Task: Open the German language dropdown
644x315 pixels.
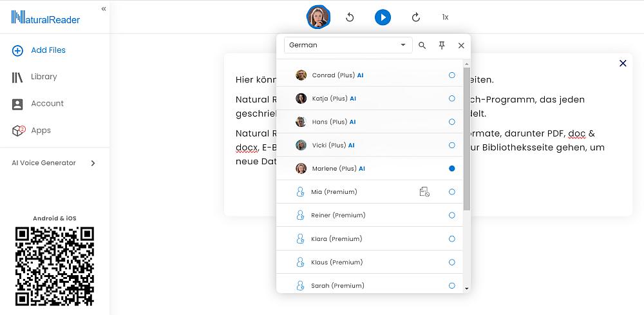Action: (348, 45)
